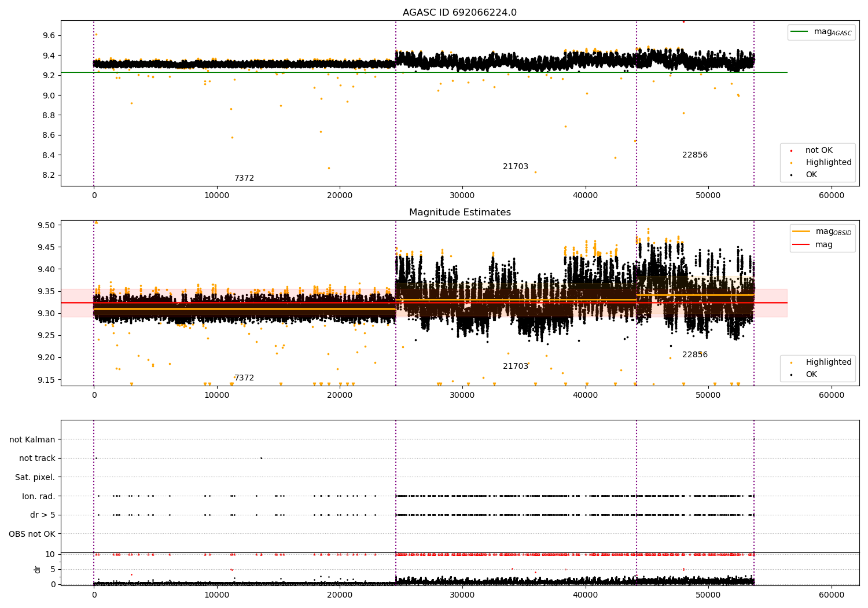Click y-axis tick "9.6" in AGASC ID plot
The width and height of the screenshot is (868, 608).
pyautogui.click(x=49, y=35)
